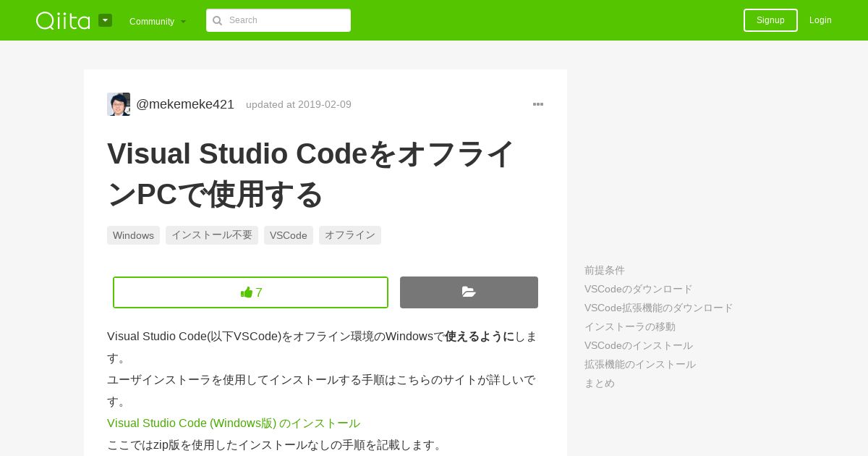Jump to インストーラの移動 section
Screen dimensions: 868x456
pyautogui.click(x=630, y=326)
